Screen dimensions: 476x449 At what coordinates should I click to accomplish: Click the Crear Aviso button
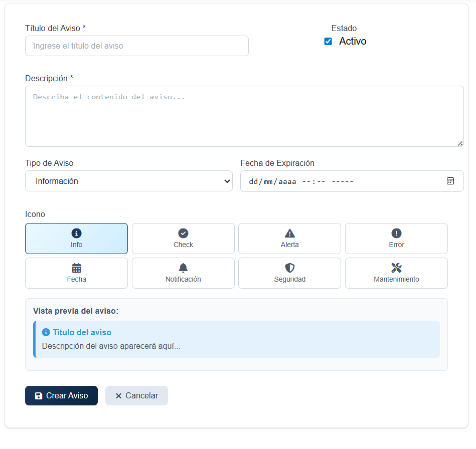[x=61, y=395]
